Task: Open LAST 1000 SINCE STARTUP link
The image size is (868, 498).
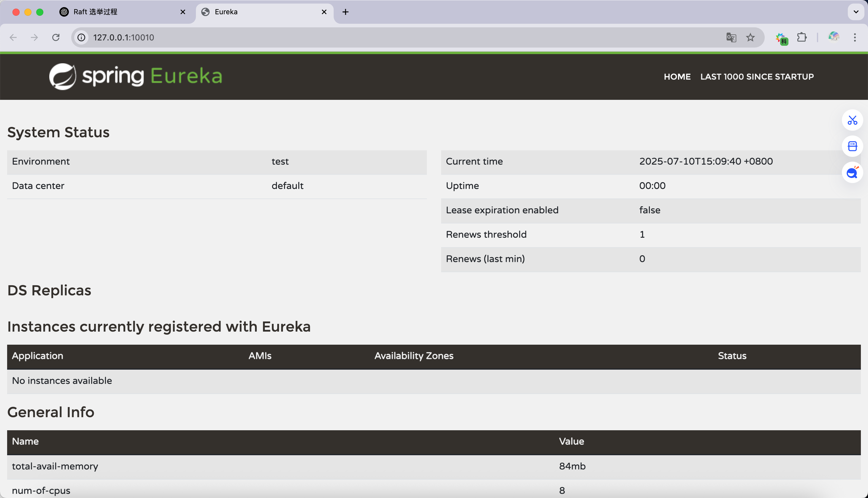Action: 757,77
